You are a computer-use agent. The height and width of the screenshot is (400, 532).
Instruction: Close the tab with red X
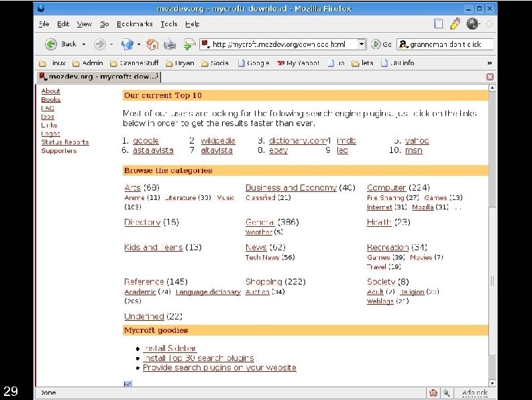click(490, 77)
